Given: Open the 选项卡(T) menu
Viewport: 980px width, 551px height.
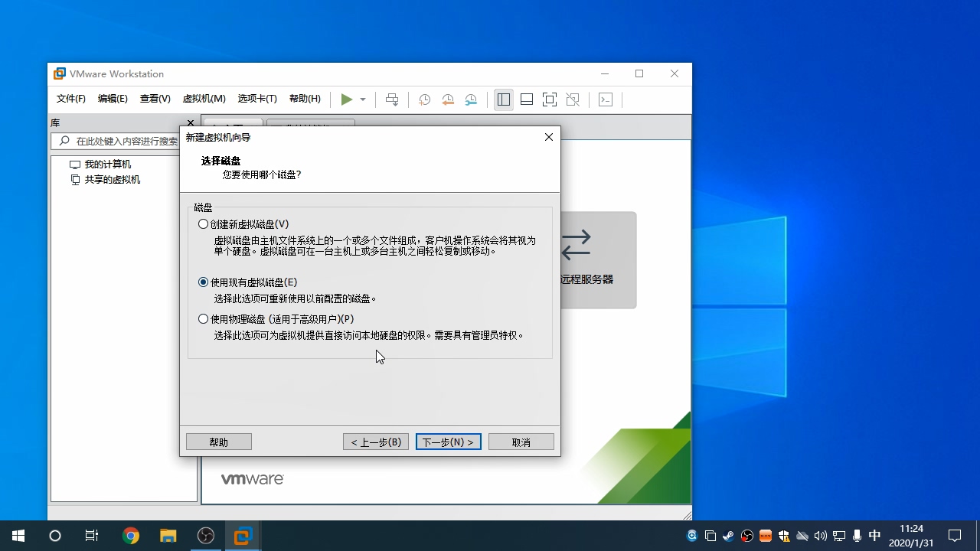Looking at the screenshot, I should 257,99.
